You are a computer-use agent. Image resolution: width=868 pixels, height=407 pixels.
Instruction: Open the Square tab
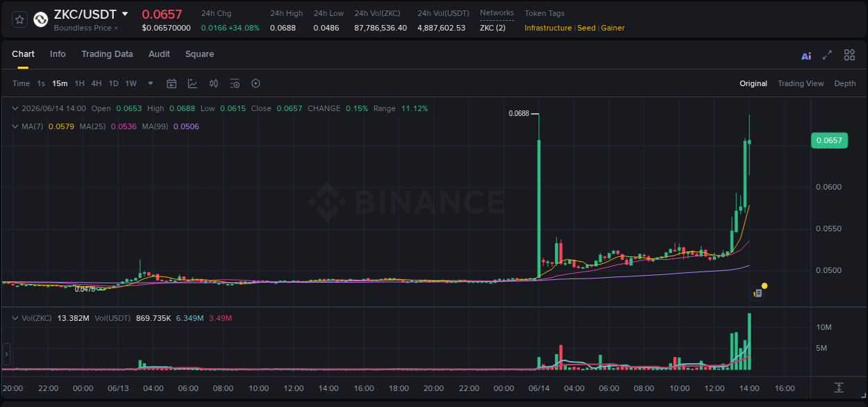tap(199, 54)
